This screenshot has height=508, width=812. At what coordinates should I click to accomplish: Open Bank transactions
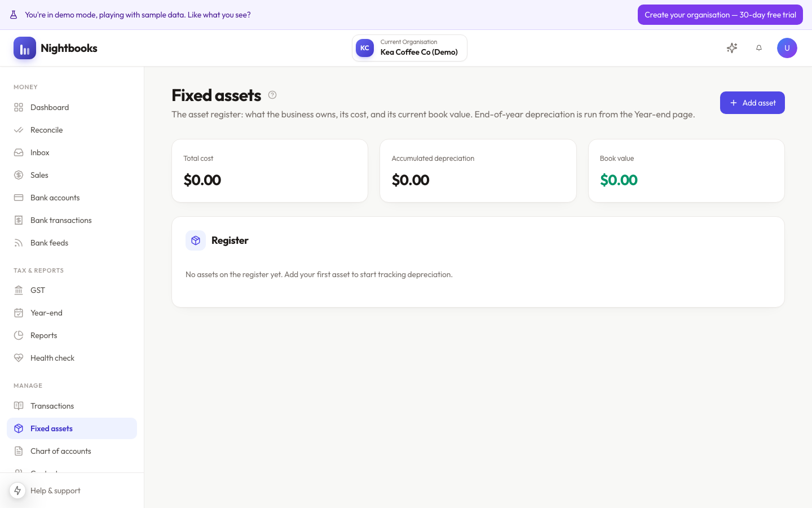pyautogui.click(x=72, y=220)
